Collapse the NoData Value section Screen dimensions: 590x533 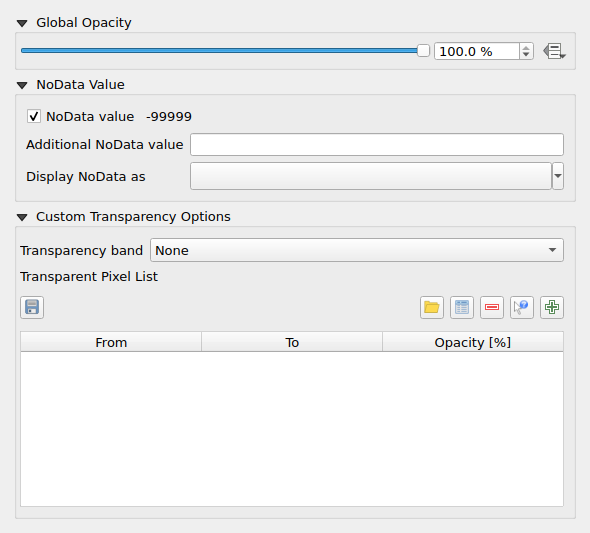pyautogui.click(x=22, y=85)
